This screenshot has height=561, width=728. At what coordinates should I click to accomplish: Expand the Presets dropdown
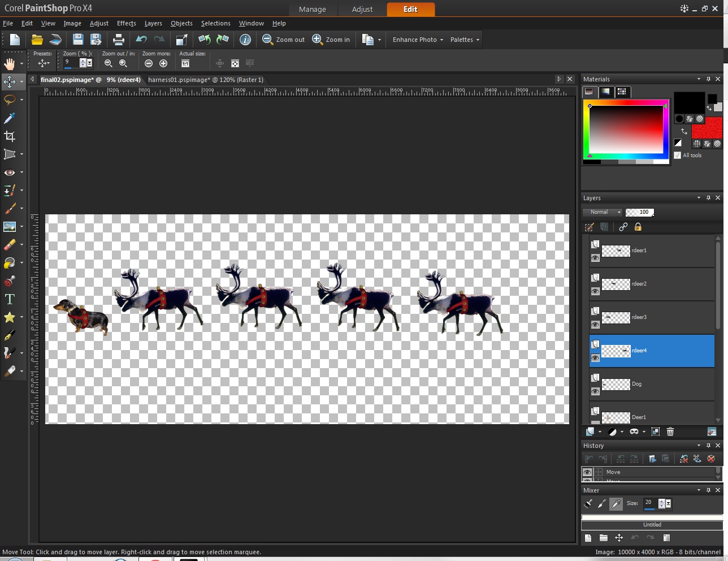[x=44, y=63]
